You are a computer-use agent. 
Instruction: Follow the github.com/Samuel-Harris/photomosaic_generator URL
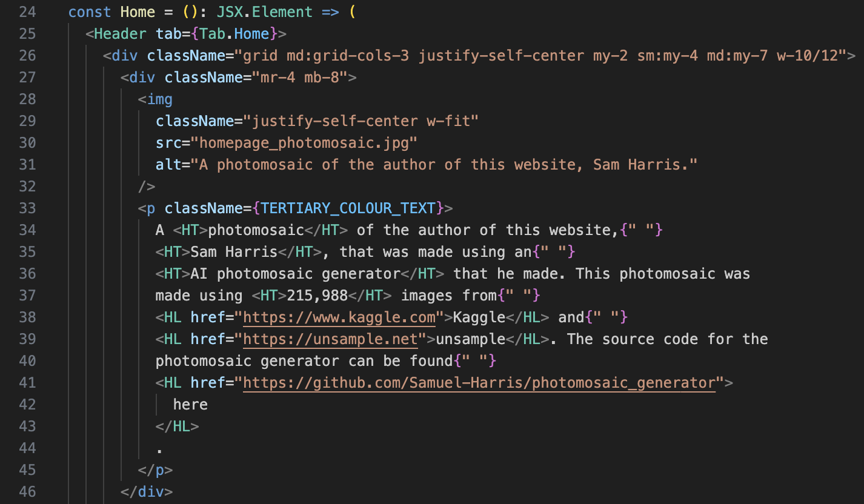click(x=479, y=382)
